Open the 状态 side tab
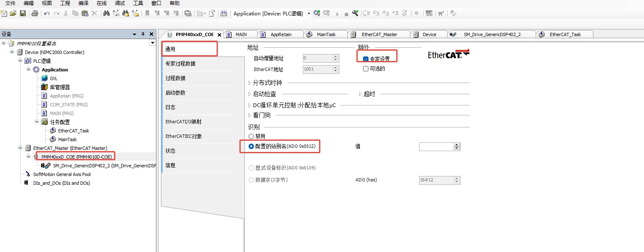This screenshot has height=252, width=644. pyautogui.click(x=203, y=151)
